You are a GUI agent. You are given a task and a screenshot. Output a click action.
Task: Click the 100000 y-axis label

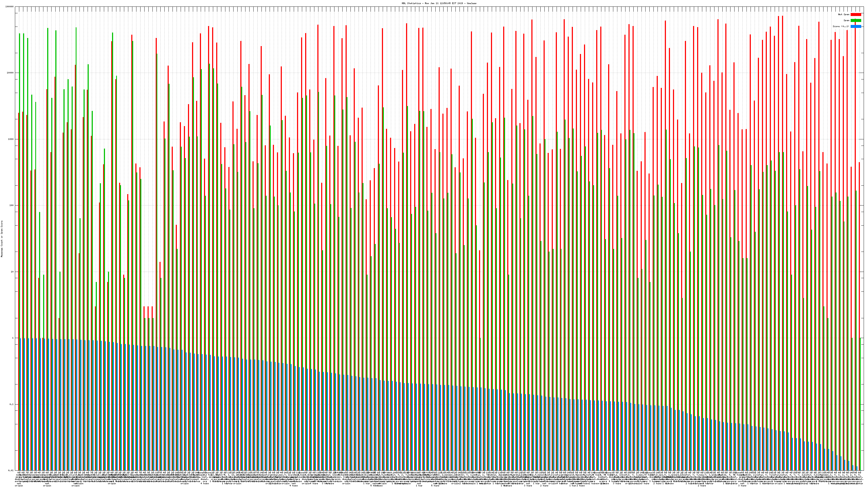(10, 7)
